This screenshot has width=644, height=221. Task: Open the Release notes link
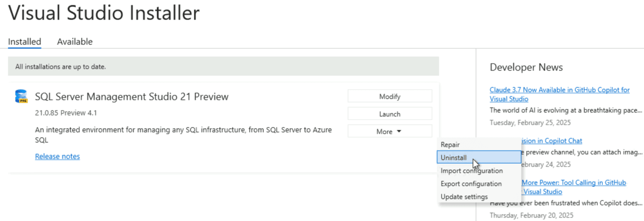pyautogui.click(x=57, y=156)
